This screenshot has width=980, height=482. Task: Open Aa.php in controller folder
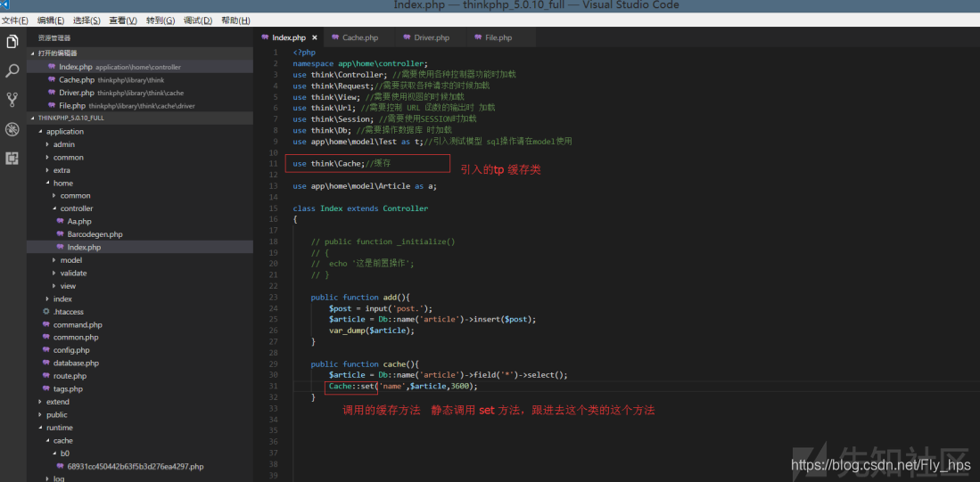pyautogui.click(x=79, y=222)
